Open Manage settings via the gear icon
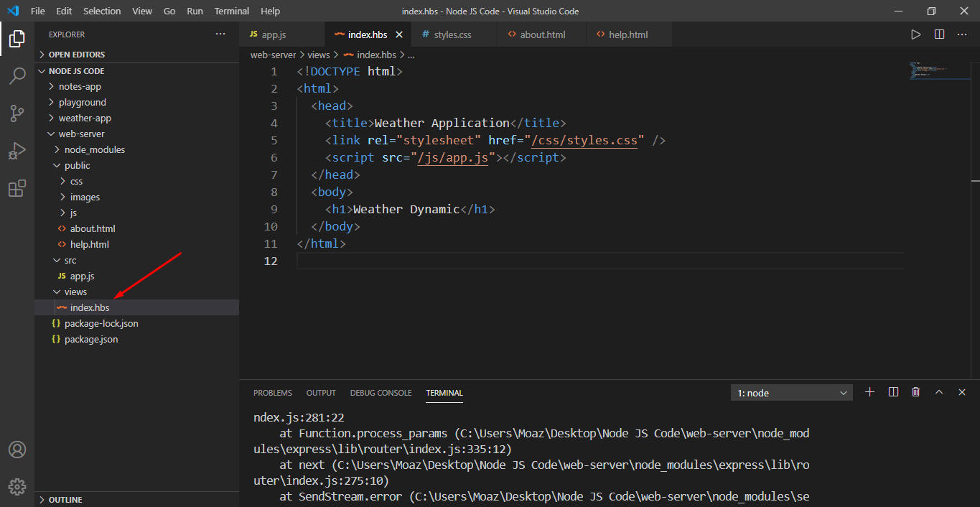Viewport: 980px width, 507px height. (x=17, y=486)
